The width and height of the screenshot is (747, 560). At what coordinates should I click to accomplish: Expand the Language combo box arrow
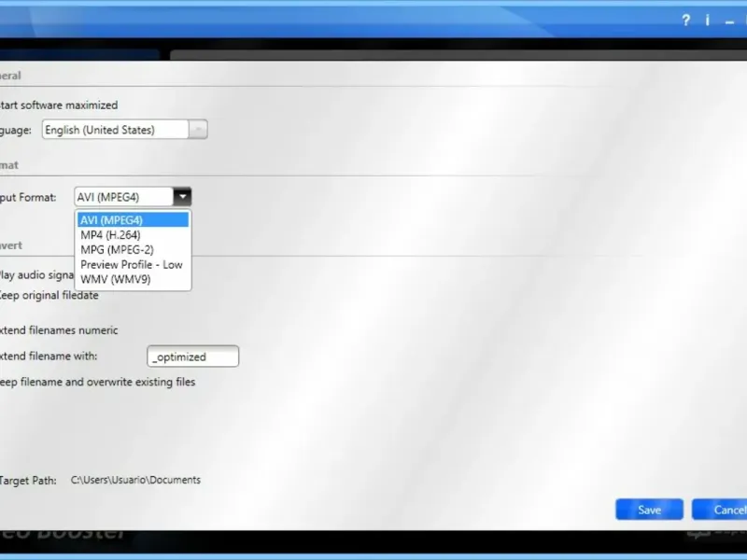(x=198, y=130)
